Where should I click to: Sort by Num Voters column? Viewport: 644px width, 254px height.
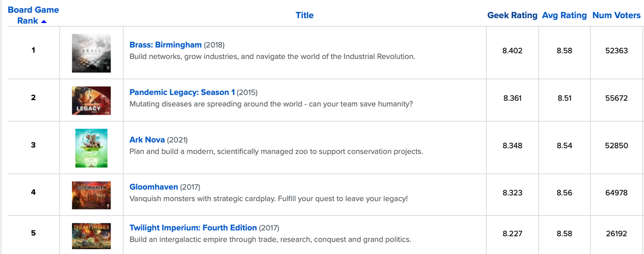click(617, 15)
